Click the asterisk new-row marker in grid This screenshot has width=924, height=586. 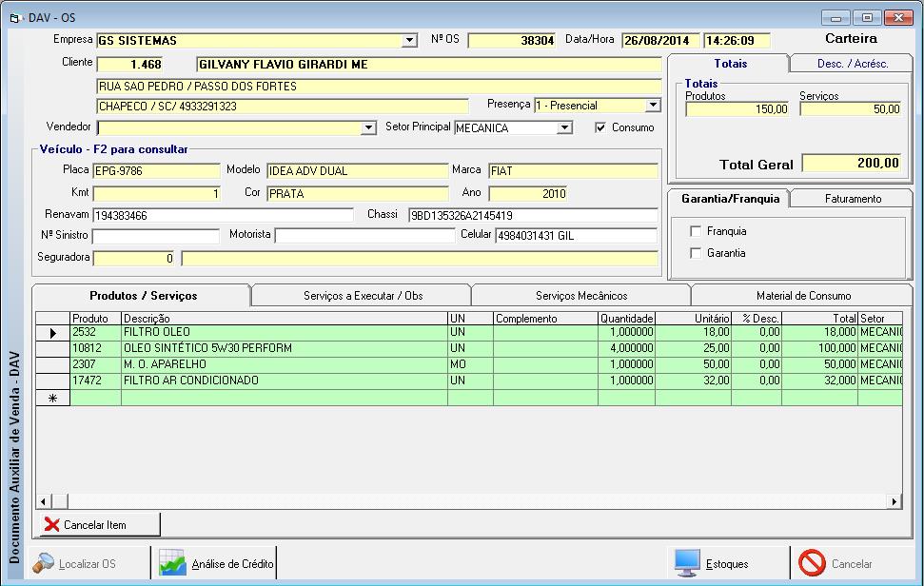[x=52, y=396]
